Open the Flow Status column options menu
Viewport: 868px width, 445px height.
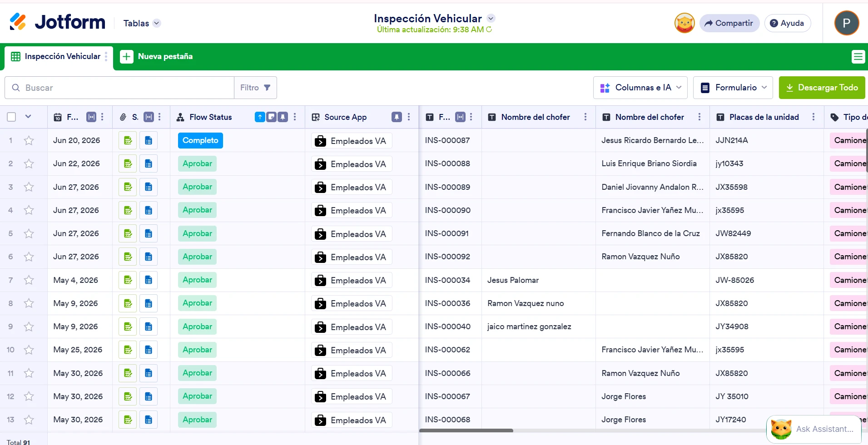295,117
